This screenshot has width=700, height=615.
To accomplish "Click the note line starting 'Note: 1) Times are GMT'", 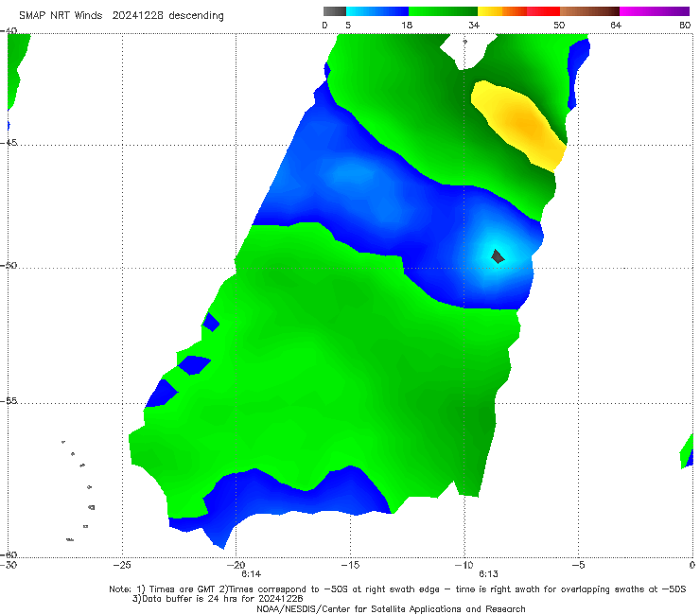I will point(397,589).
